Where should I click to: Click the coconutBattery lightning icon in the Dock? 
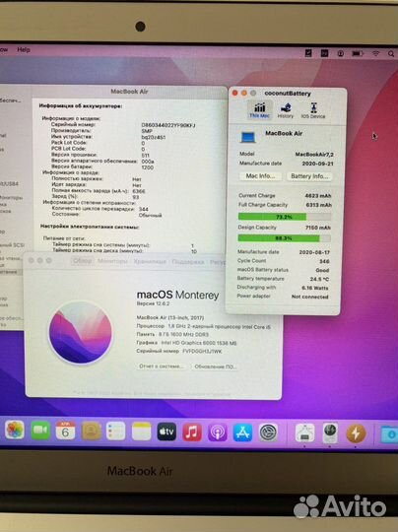[x=356, y=433]
